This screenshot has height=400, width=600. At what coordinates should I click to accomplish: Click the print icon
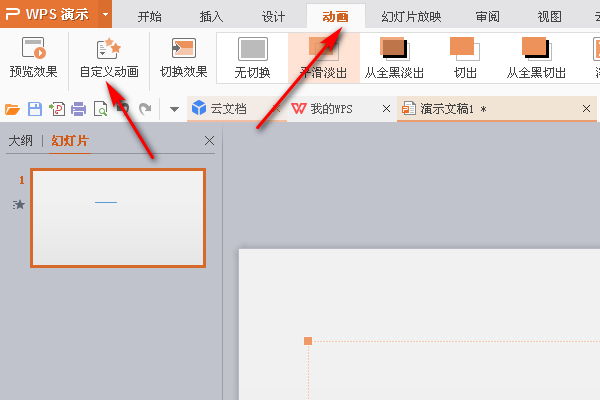(x=78, y=109)
